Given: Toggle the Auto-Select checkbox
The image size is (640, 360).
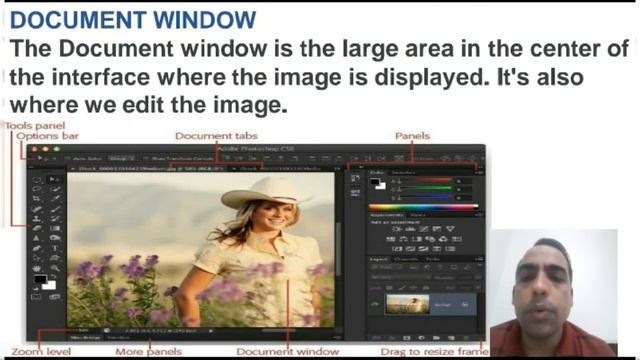Looking at the screenshot, I should point(67,158).
